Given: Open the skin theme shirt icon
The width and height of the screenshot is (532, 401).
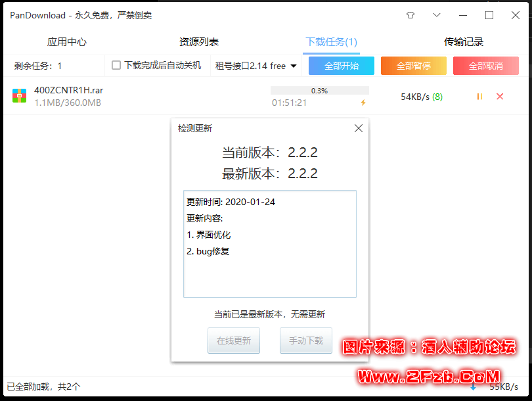Looking at the screenshot, I should pos(410,15).
